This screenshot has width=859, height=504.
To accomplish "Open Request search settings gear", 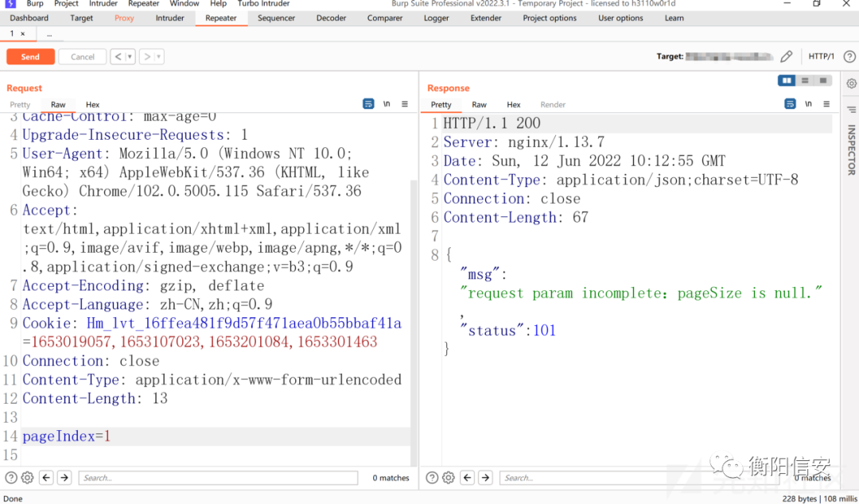I will pos(27,478).
